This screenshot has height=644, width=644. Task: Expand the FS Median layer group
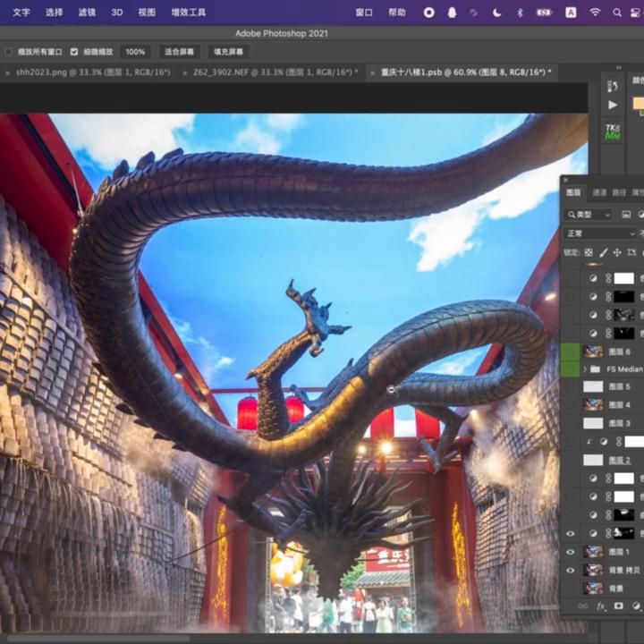click(x=585, y=369)
